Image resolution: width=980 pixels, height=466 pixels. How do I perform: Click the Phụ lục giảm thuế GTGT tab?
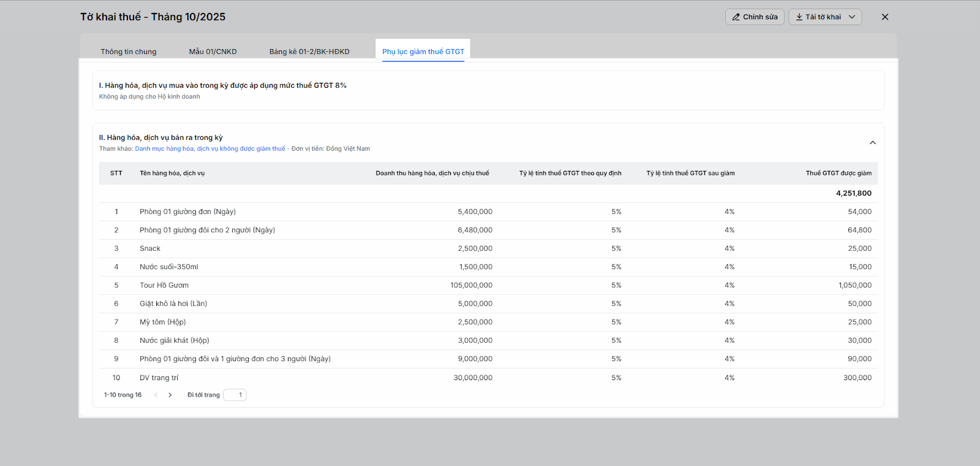point(423,52)
